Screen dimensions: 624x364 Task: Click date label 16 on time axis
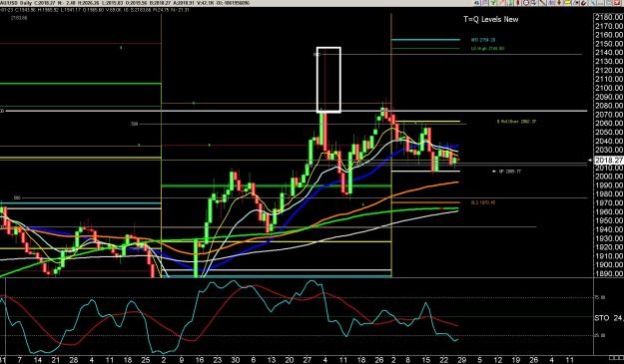pyautogui.click(x=200, y=360)
